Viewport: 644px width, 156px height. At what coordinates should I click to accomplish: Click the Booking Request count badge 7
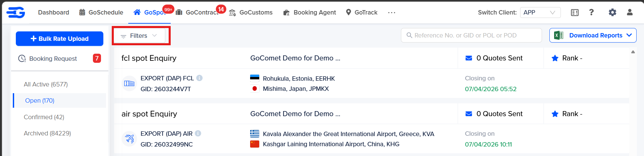pos(97,58)
